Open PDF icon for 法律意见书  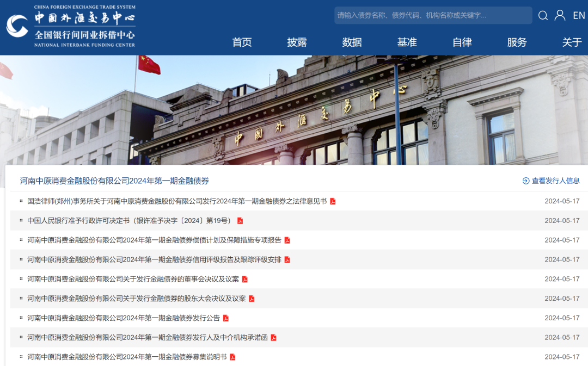333,202
